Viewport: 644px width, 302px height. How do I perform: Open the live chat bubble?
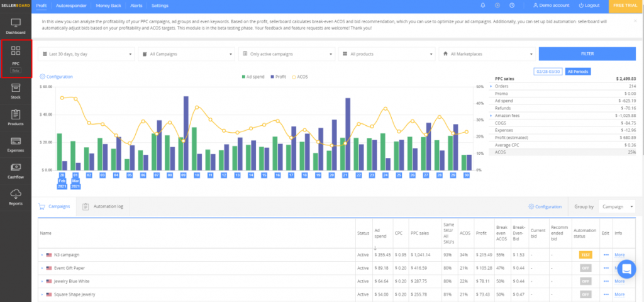point(626,269)
